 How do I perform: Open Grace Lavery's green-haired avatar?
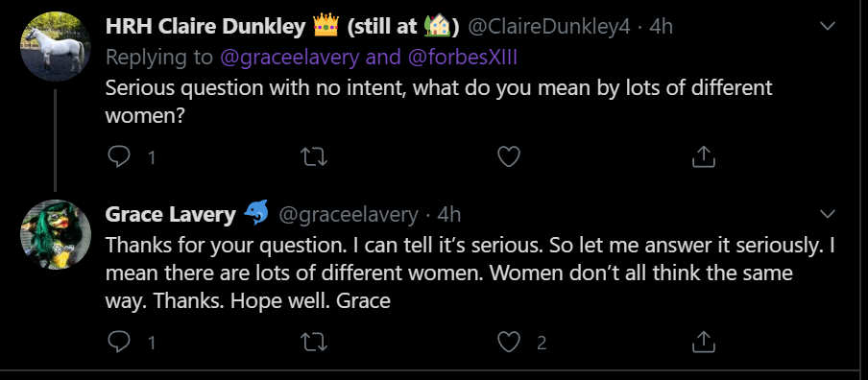coord(56,234)
